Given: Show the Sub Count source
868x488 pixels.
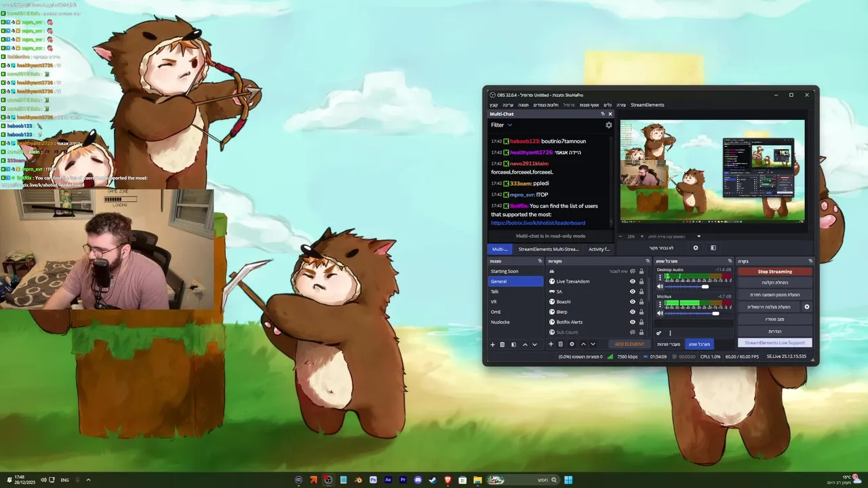Looking at the screenshot, I should pos(633,332).
